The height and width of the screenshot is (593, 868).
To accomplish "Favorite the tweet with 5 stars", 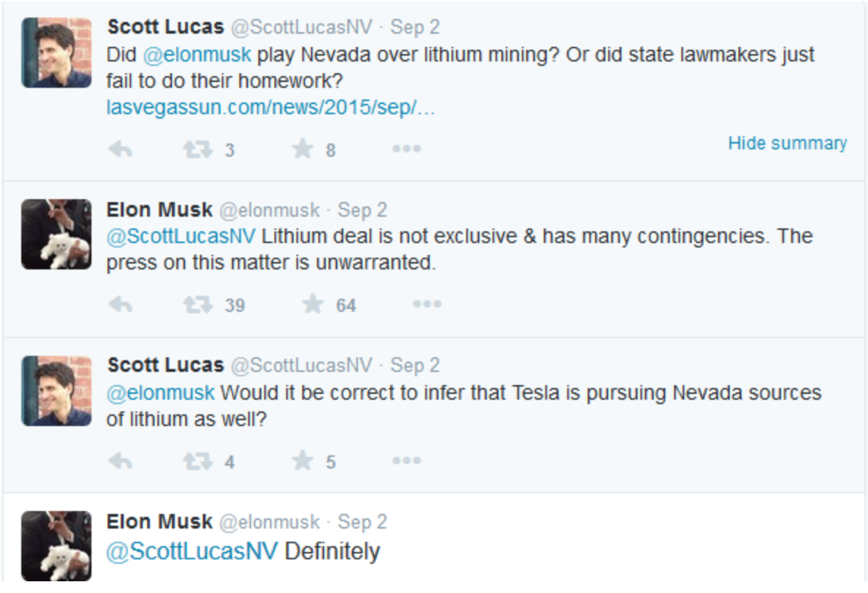I will click(302, 460).
